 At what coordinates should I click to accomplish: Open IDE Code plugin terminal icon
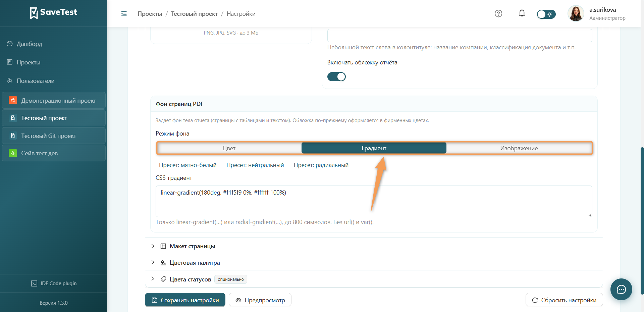click(34, 283)
